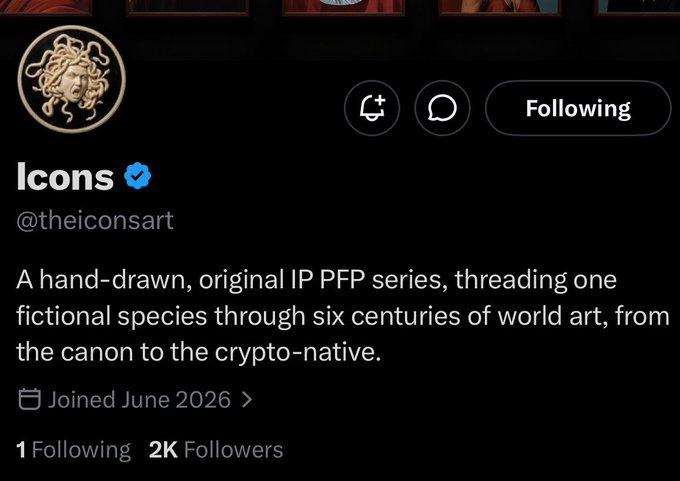Open the leftmost red framed banner portrait
680x481 pixels.
(46, 7)
